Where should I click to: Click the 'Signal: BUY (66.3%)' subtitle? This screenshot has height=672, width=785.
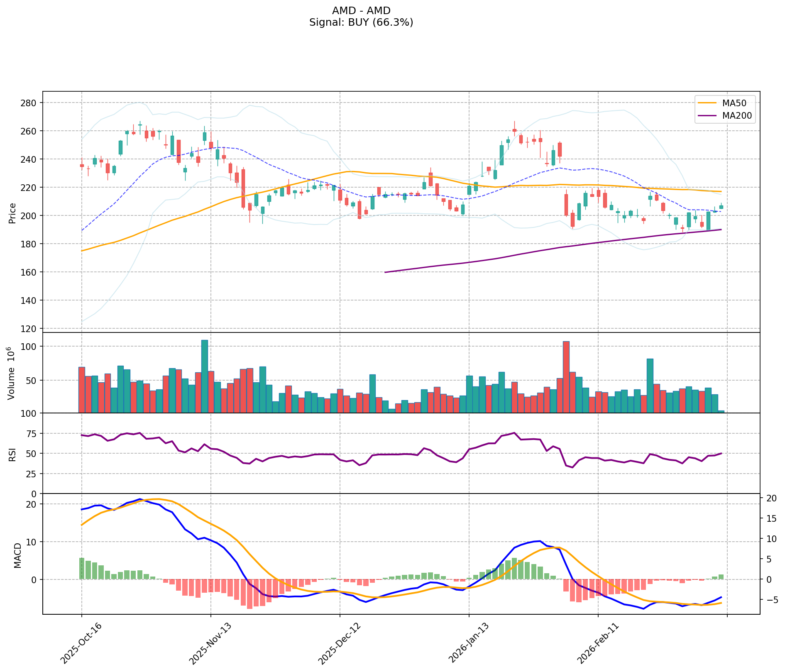(x=361, y=22)
